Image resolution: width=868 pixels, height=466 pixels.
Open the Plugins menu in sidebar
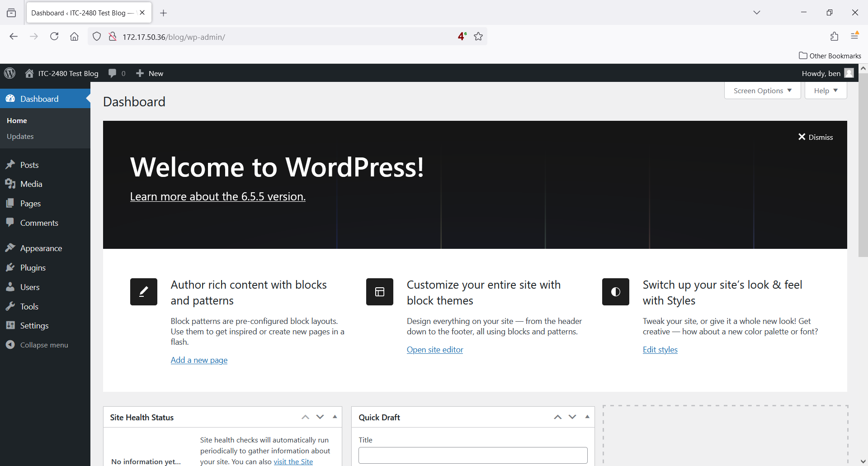[x=33, y=268]
